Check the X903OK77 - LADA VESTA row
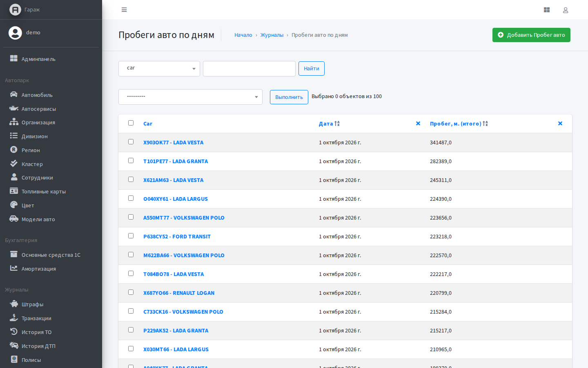 tap(131, 141)
